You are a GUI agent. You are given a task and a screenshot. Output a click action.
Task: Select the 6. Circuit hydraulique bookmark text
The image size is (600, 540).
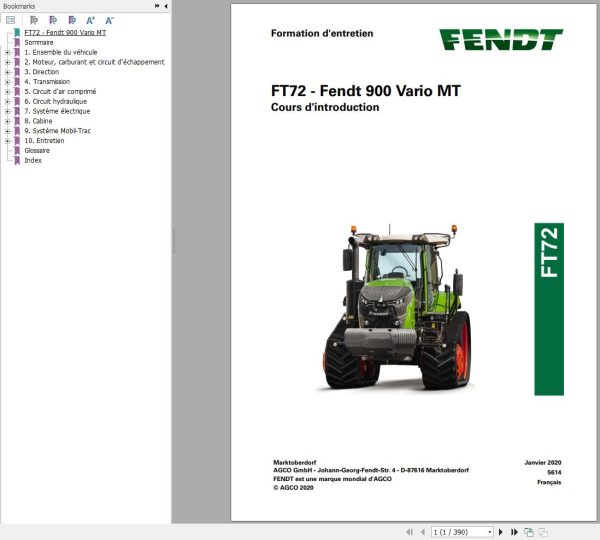pos(56,101)
